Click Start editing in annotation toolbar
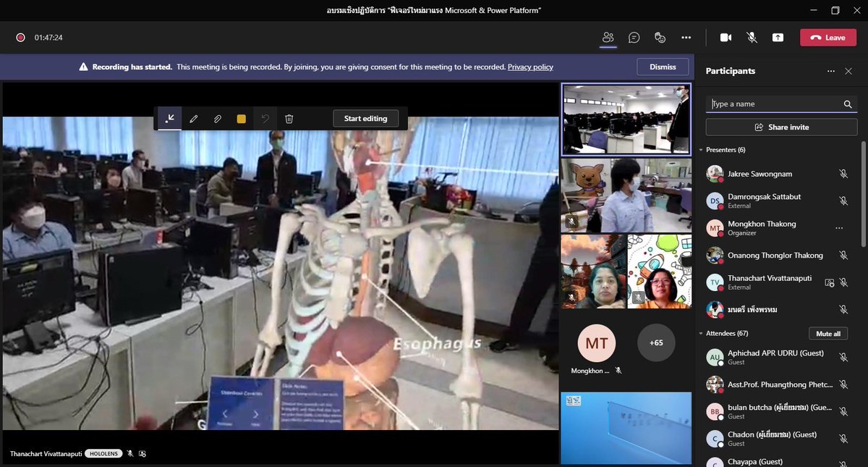 tap(365, 119)
